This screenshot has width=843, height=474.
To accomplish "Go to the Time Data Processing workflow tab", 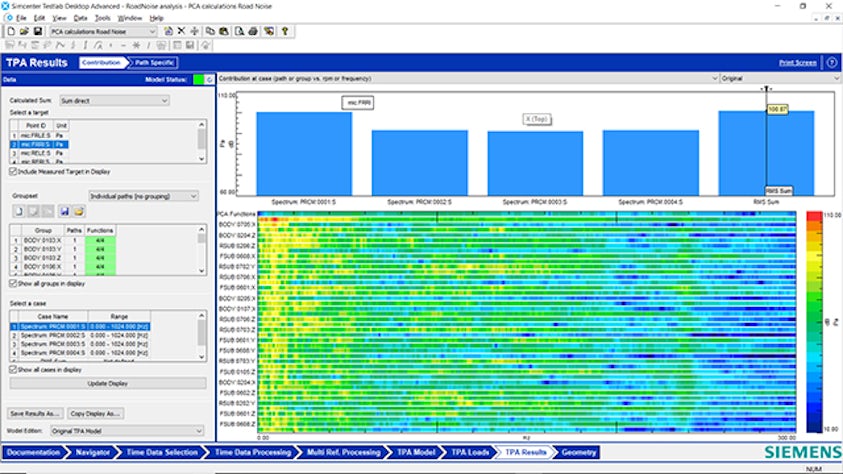I will tap(253, 453).
